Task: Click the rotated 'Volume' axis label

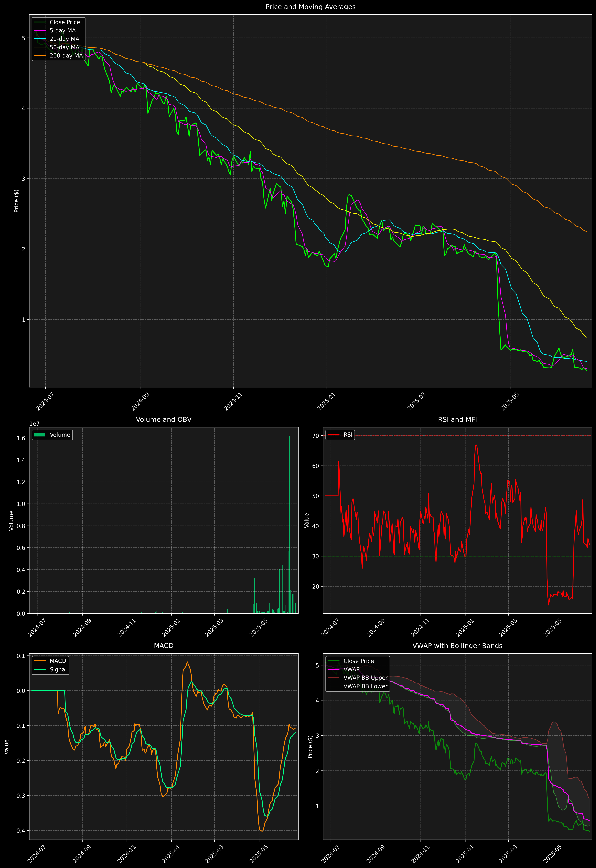Action: coord(11,520)
